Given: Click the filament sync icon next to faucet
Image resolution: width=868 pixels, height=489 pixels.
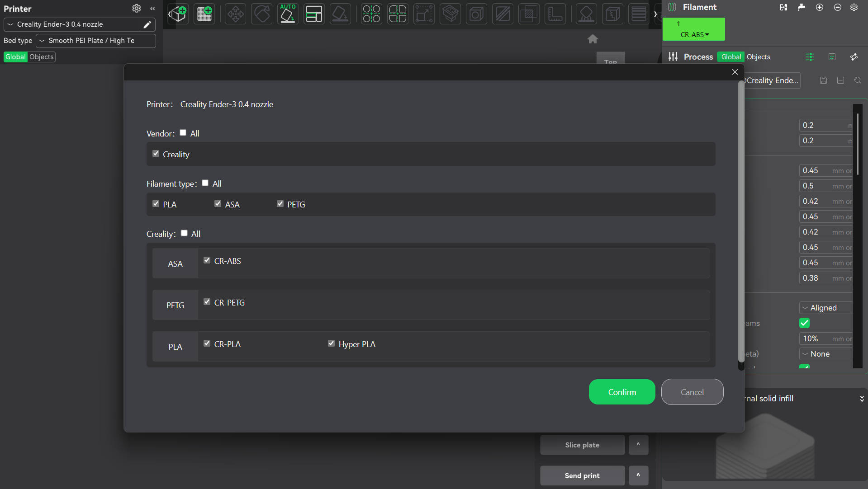Looking at the screenshot, I should 783,7.
